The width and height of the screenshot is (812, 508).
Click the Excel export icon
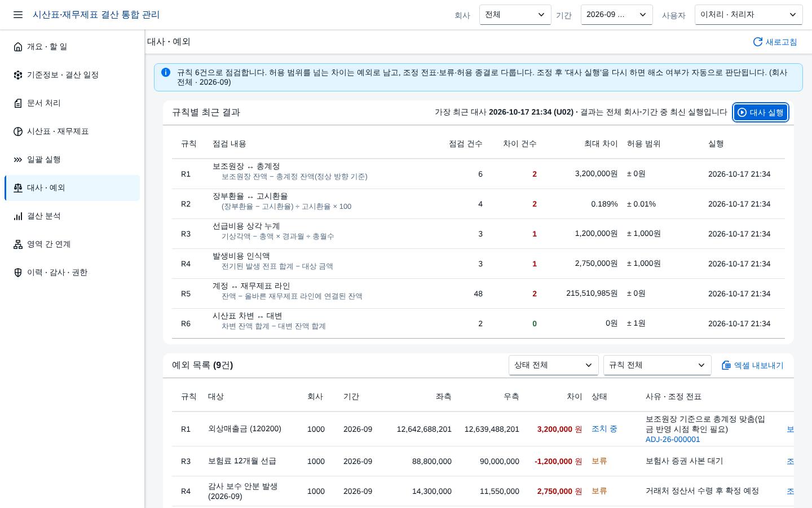[x=726, y=365]
